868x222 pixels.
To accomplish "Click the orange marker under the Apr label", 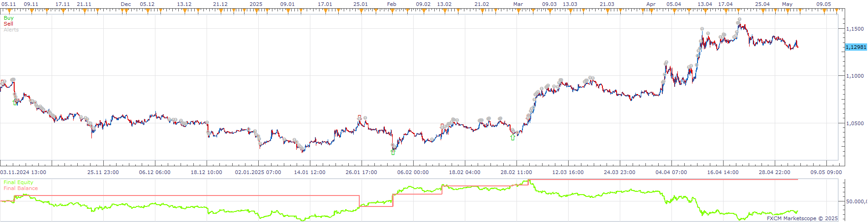I will pos(652,11).
